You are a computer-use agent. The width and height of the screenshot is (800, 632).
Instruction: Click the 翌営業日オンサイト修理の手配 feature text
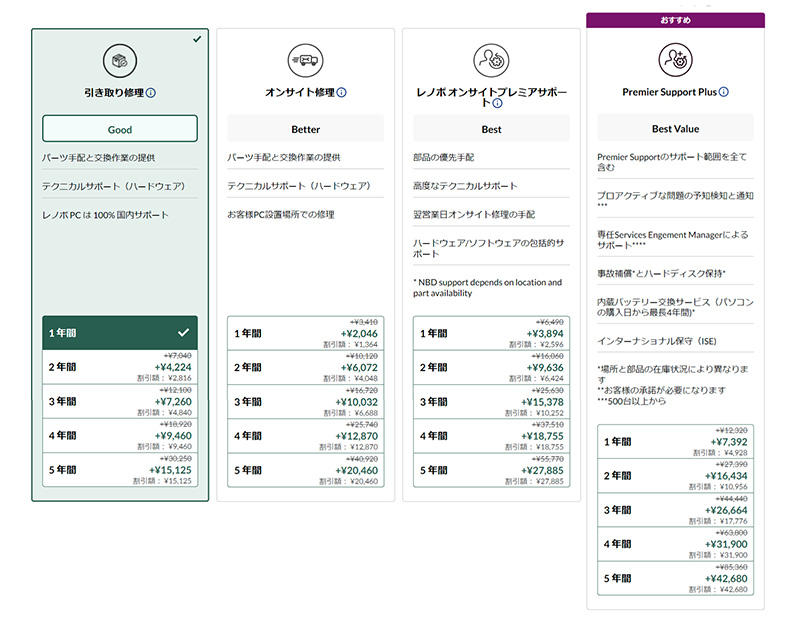click(x=474, y=214)
